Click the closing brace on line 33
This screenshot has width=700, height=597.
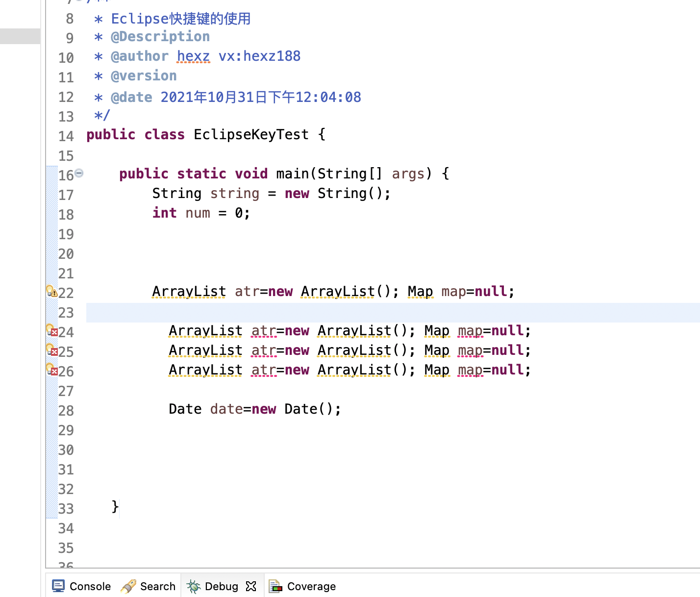115,506
